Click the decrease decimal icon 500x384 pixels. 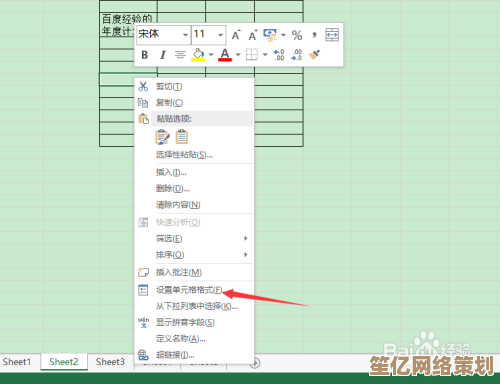coord(296,55)
